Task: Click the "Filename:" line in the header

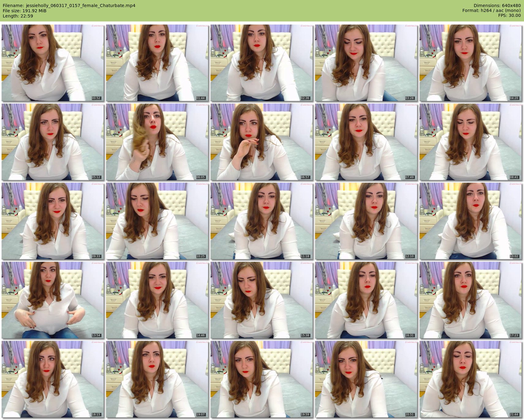Action: [x=69, y=6]
